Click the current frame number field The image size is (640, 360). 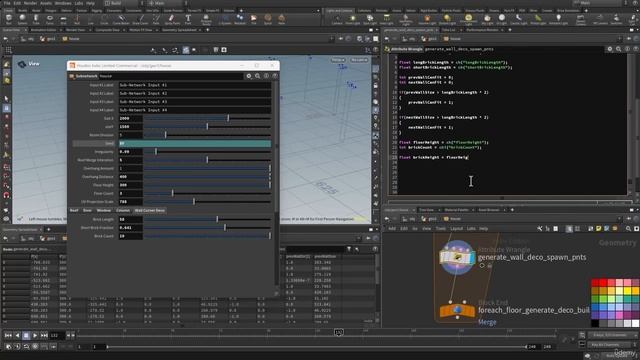tap(56, 336)
